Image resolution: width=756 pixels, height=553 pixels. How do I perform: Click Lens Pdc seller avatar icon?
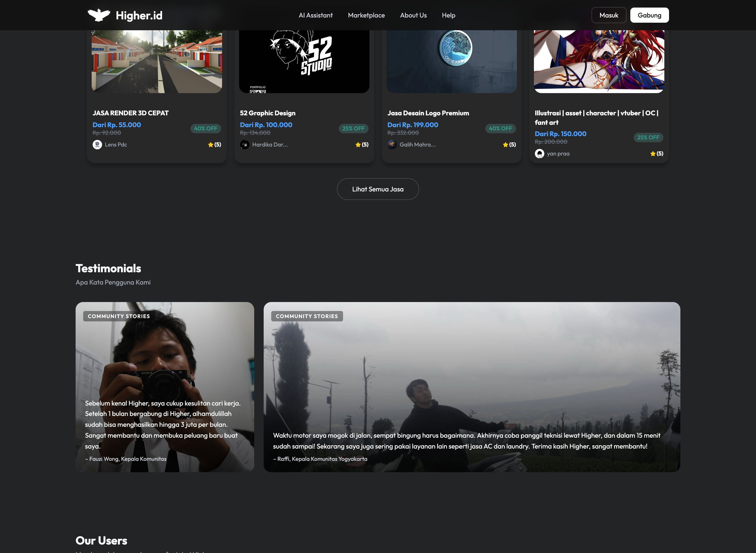(x=97, y=145)
